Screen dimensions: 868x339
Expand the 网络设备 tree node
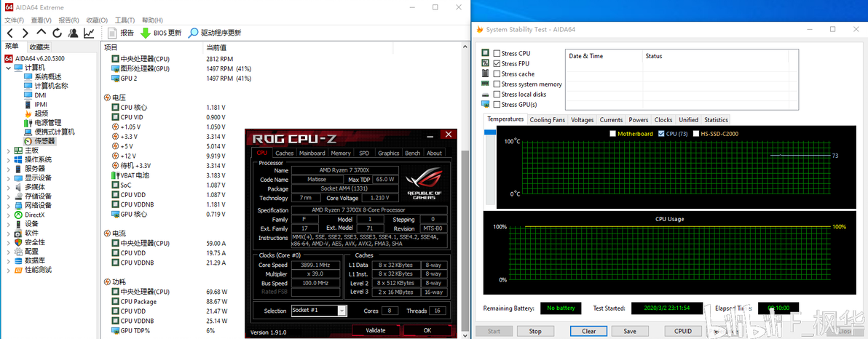tap(8, 205)
